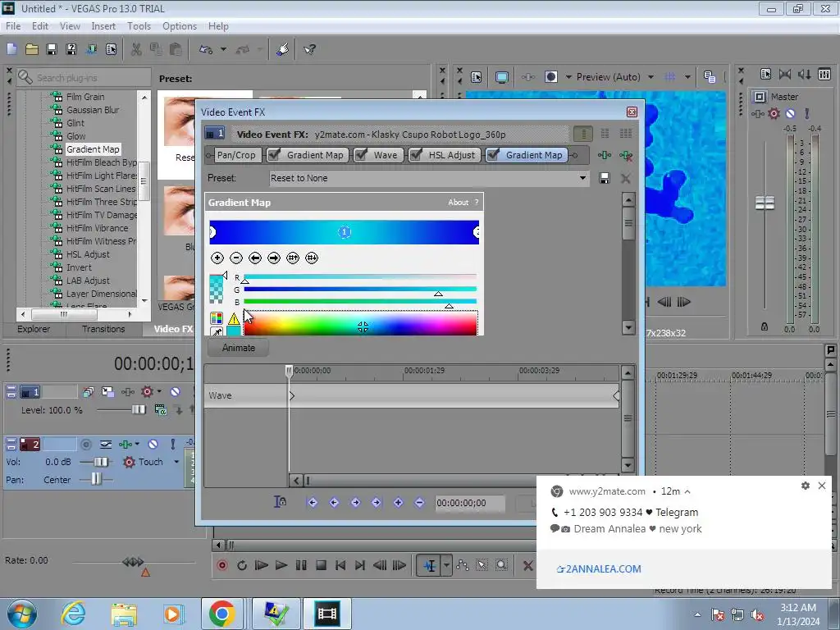Image resolution: width=840 pixels, height=630 pixels.
Task: Open the Options menu
Action: 180,26
